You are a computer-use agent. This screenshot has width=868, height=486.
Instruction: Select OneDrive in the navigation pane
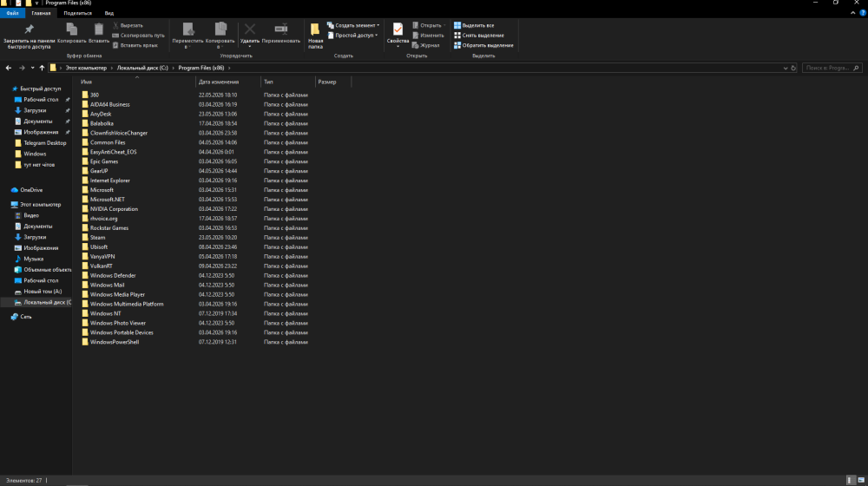point(31,190)
